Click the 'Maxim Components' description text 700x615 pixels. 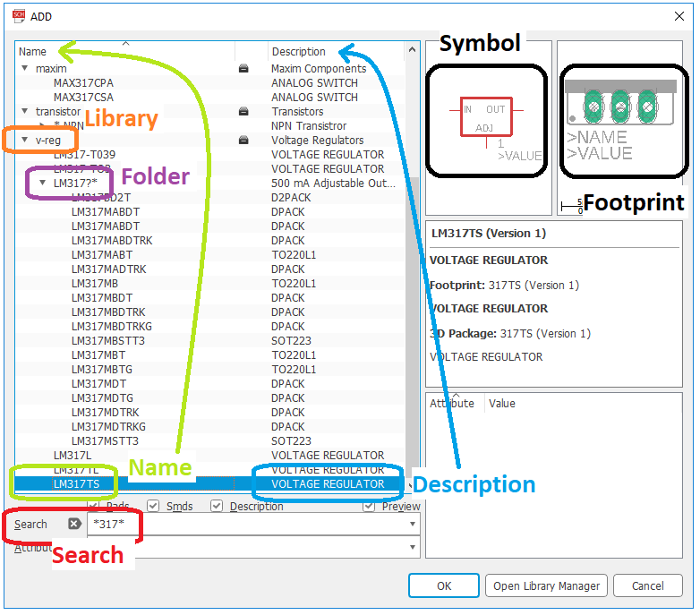319,69
